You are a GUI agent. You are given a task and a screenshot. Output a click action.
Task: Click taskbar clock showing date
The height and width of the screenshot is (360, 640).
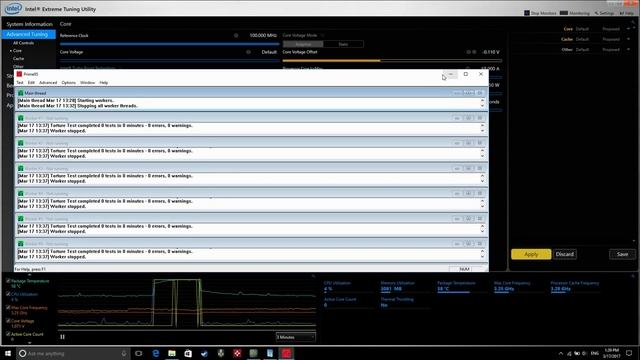click(611, 353)
